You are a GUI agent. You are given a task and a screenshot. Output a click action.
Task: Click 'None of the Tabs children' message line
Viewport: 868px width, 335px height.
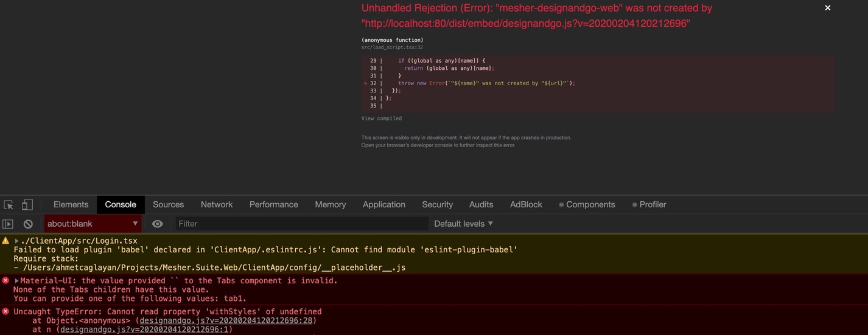pyautogui.click(x=111, y=289)
